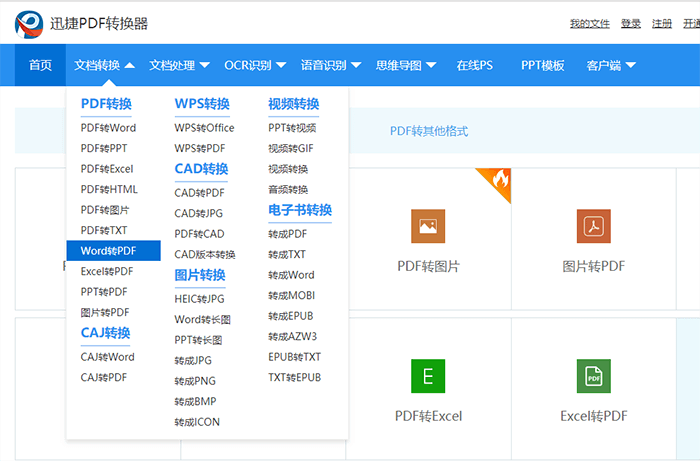Select 转成ICON menu entry
This screenshot has width=700, height=461.
197,422
